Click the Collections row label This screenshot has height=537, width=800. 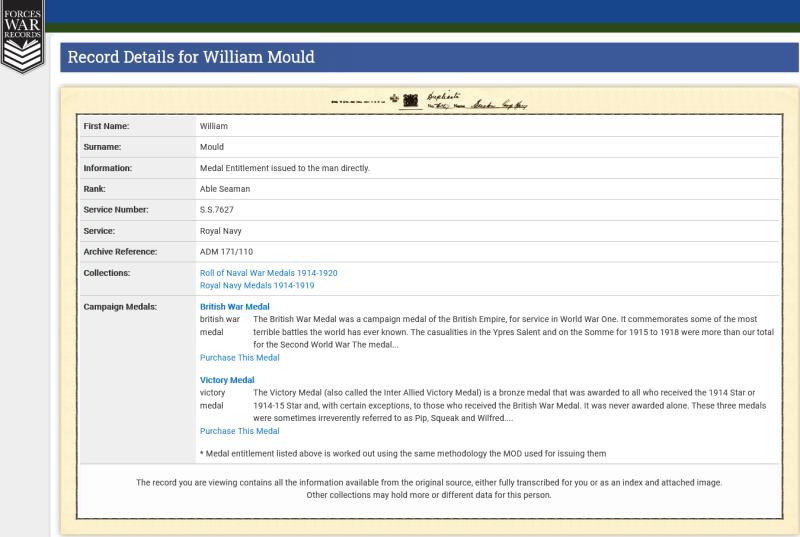coord(108,272)
